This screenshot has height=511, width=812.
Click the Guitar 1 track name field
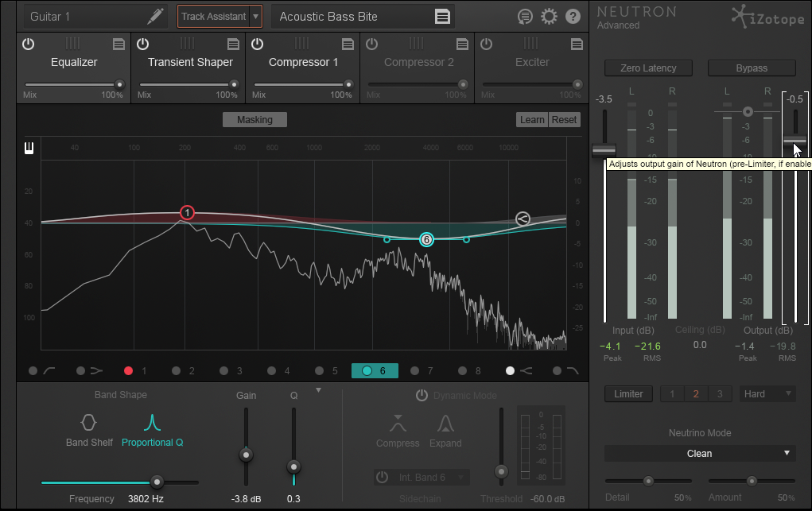tap(95, 17)
